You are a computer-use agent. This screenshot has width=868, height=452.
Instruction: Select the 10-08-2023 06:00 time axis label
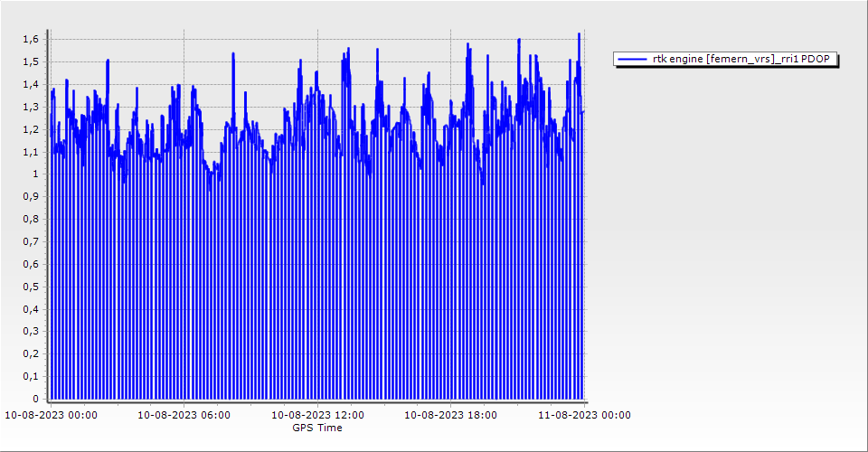click(x=184, y=416)
